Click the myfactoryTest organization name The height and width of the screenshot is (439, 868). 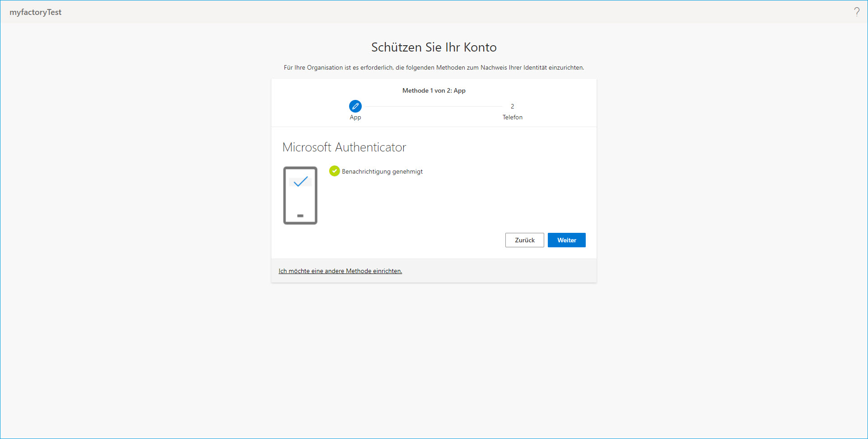click(36, 12)
